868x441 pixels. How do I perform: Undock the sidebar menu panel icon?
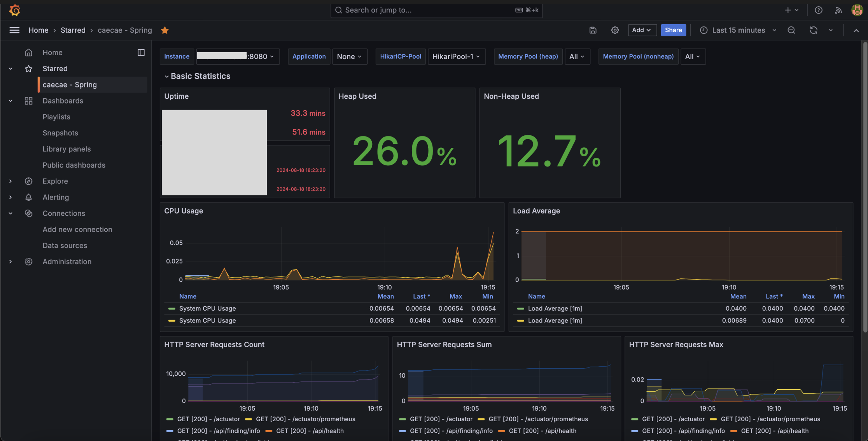tap(141, 52)
